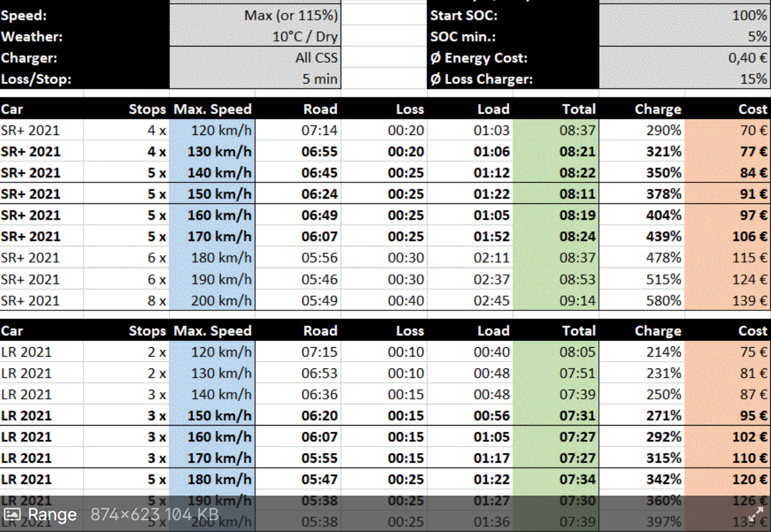The image size is (771, 532).
Task: Click the expand image icon
Action: pyautogui.click(x=755, y=514)
